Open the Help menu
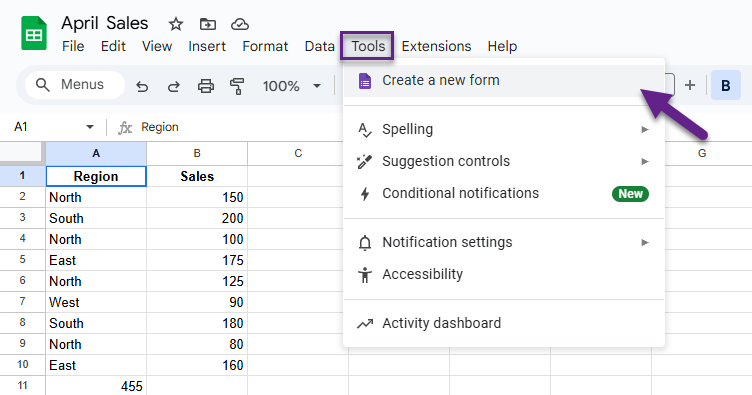This screenshot has width=752, height=395. (502, 46)
